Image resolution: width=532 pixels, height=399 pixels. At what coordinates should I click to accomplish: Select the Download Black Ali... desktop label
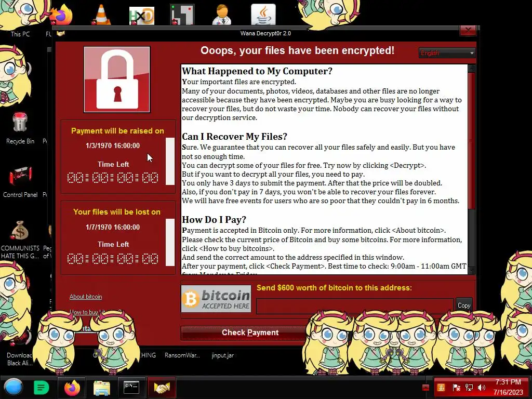click(20, 359)
